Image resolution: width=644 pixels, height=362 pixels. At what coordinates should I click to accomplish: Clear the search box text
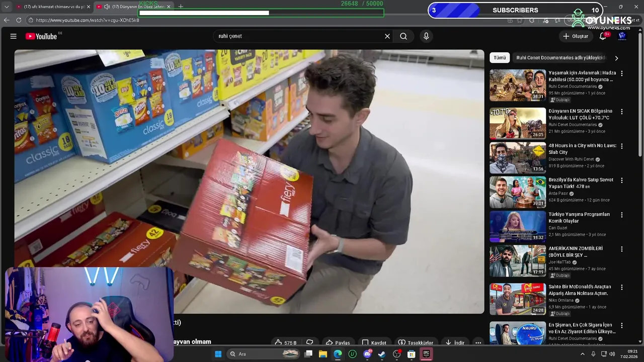point(387,36)
